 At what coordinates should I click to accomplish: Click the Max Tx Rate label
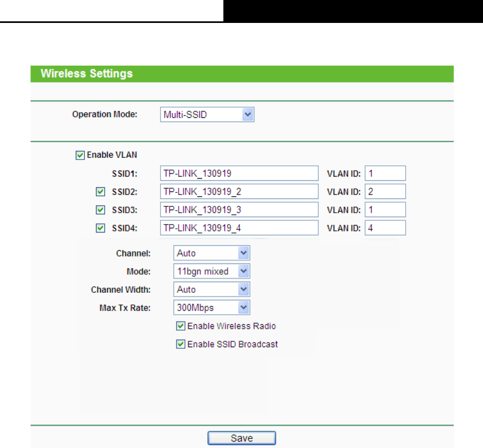coord(125,308)
